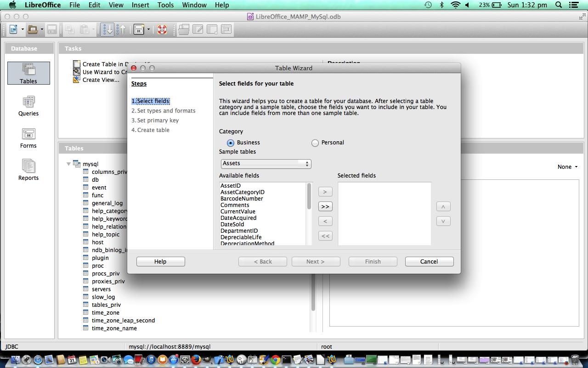
Task: Open the Edit menu
Action: tap(94, 5)
